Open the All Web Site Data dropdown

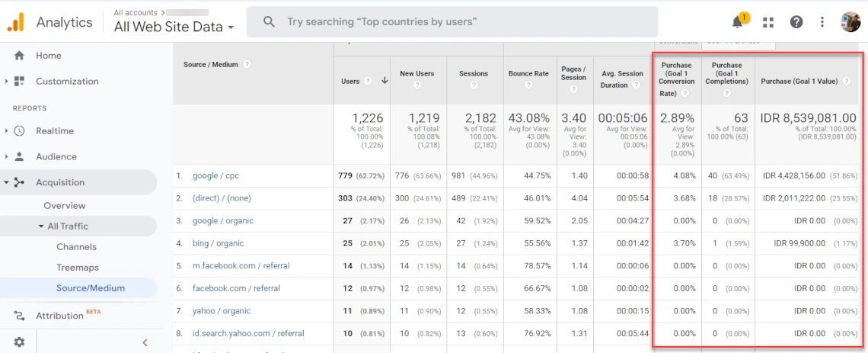click(x=174, y=27)
